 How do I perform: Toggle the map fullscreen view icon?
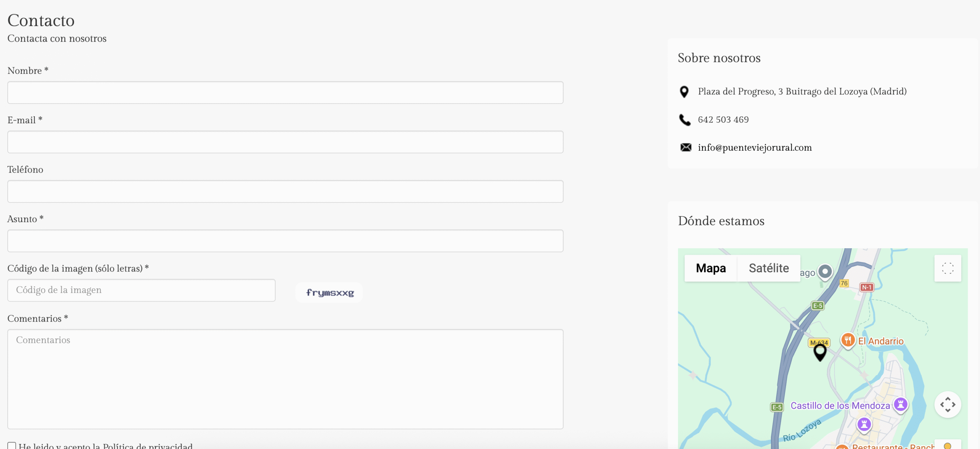(x=947, y=268)
